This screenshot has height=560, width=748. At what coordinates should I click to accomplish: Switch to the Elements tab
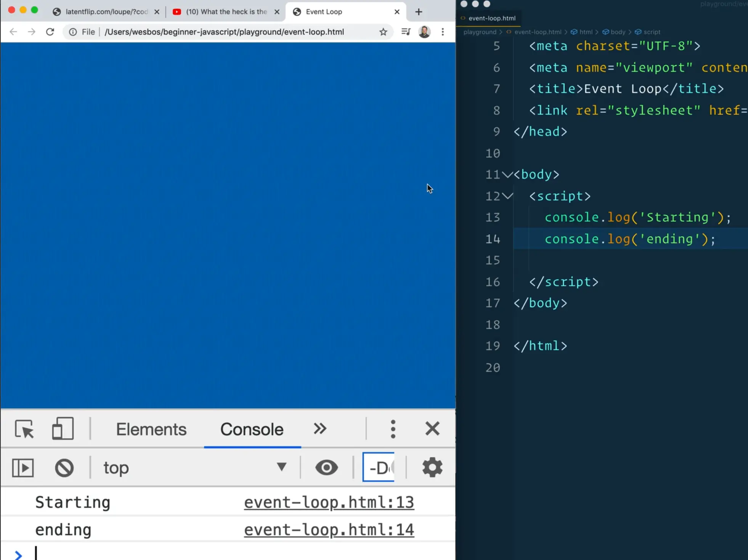point(151,429)
